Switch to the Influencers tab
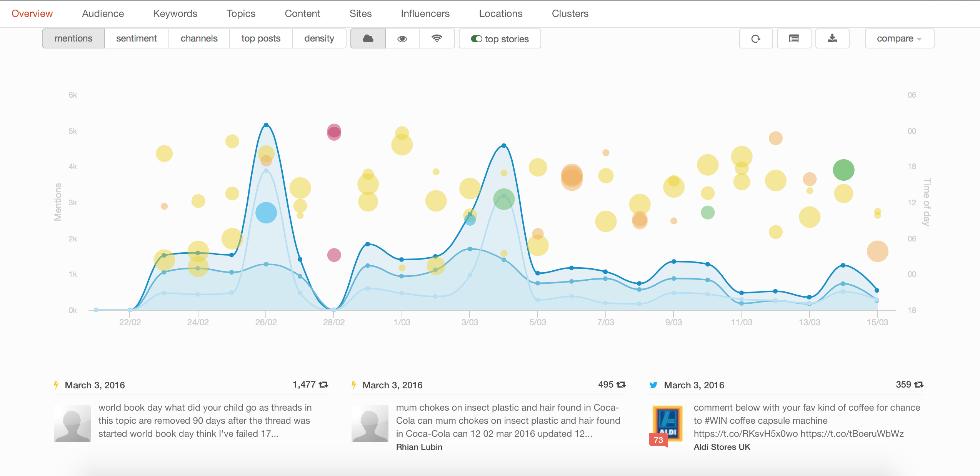980x476 pixels. pyautogui.click(x=425, y=13)
